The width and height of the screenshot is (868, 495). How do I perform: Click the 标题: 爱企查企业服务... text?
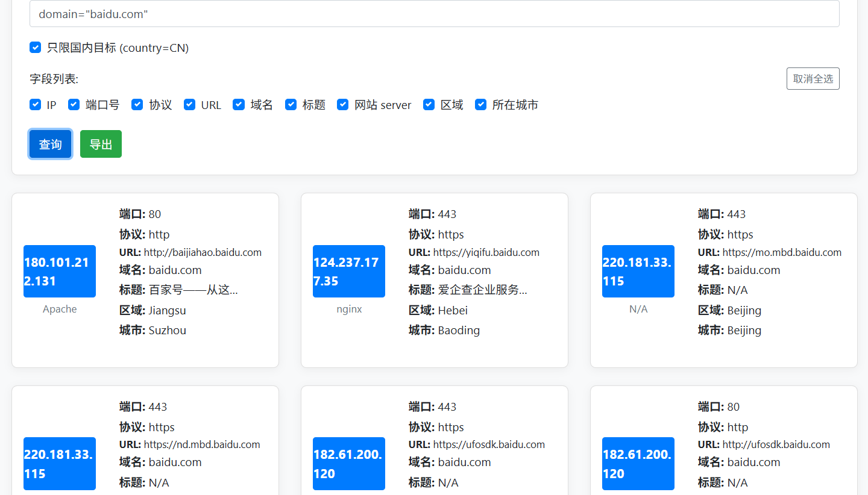pyautogui.click(x=468, y=290)
